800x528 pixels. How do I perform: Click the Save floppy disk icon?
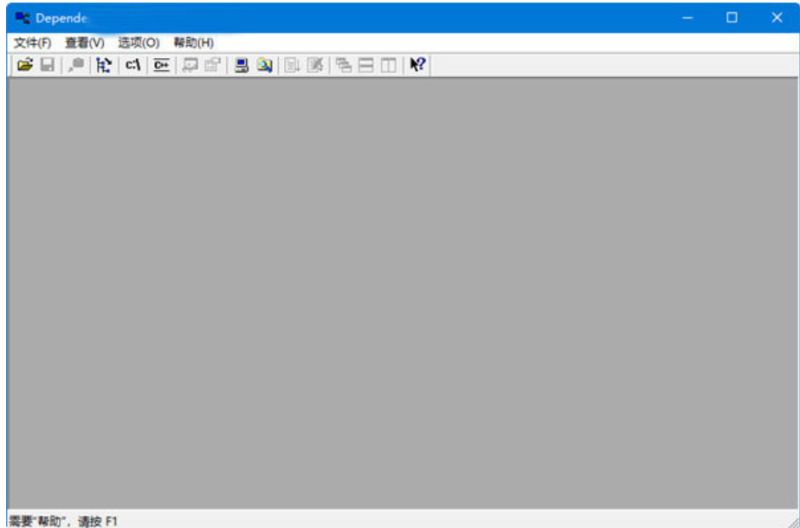pos(46,65)
